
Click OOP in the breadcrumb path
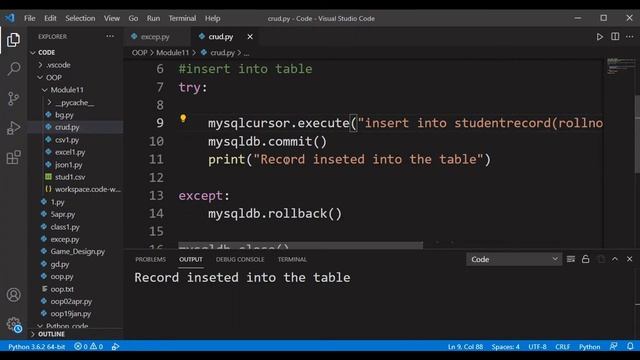pyautogui.click(x=139, y=53)
